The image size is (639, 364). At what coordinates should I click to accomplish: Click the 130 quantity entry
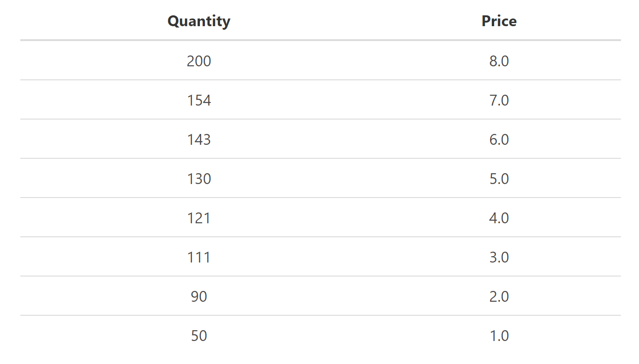point(199,179)
